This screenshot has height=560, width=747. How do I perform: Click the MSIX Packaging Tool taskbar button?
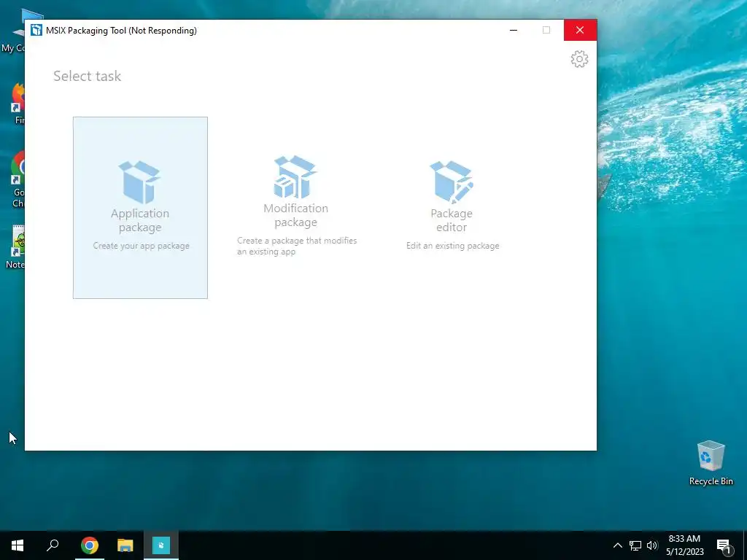(x=161, y=545)
